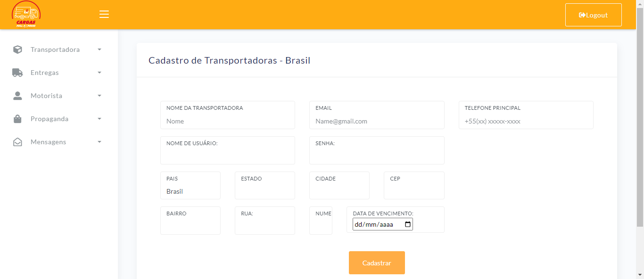Click the Cadastrar button
Image resolution: width=644 pixels, height=279 pixels.
coord(377,263)
